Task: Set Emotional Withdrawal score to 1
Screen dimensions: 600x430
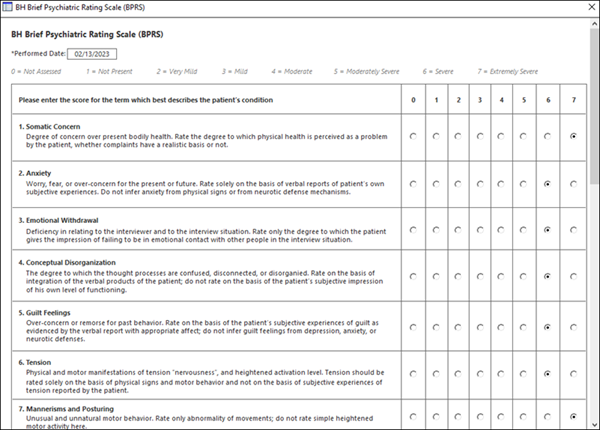Action: click(x=436, y=230)
